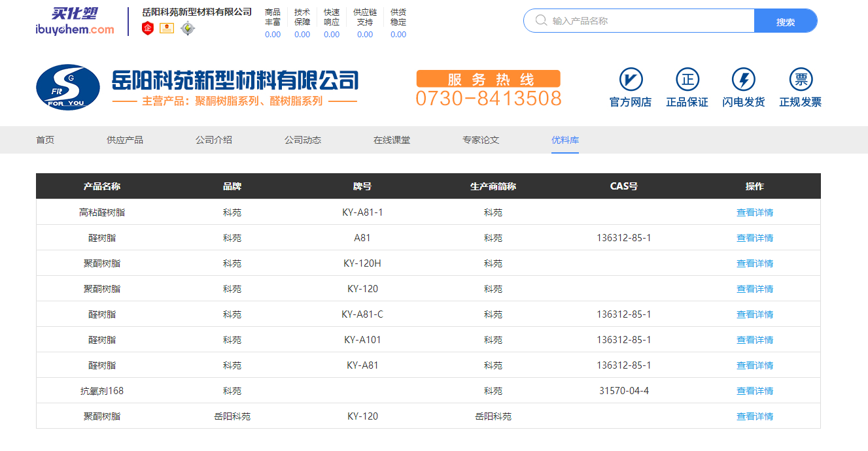868x451 pixels.
Task: Click the 岳阳科苑新型材料有限公司 name in top bar
Action: (197, 12)
